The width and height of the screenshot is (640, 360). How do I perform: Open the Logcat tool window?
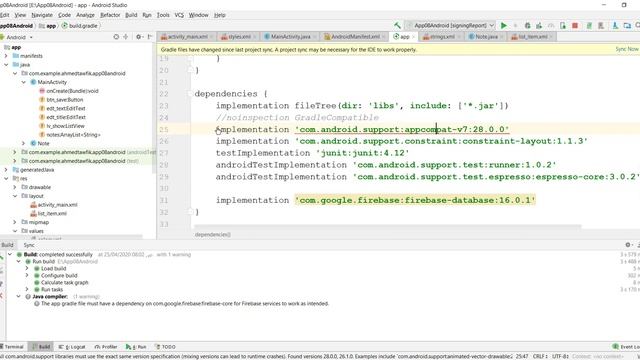[x=72, y=347]
